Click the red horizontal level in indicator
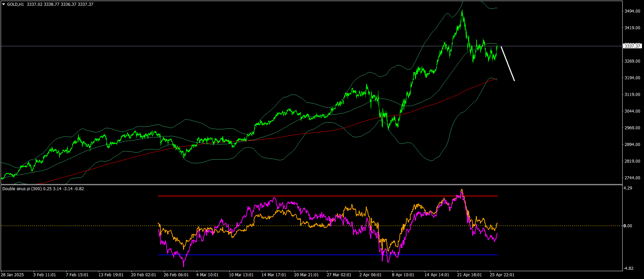Image resolution: width=644 pixels, height=279 pixels. 328,196
